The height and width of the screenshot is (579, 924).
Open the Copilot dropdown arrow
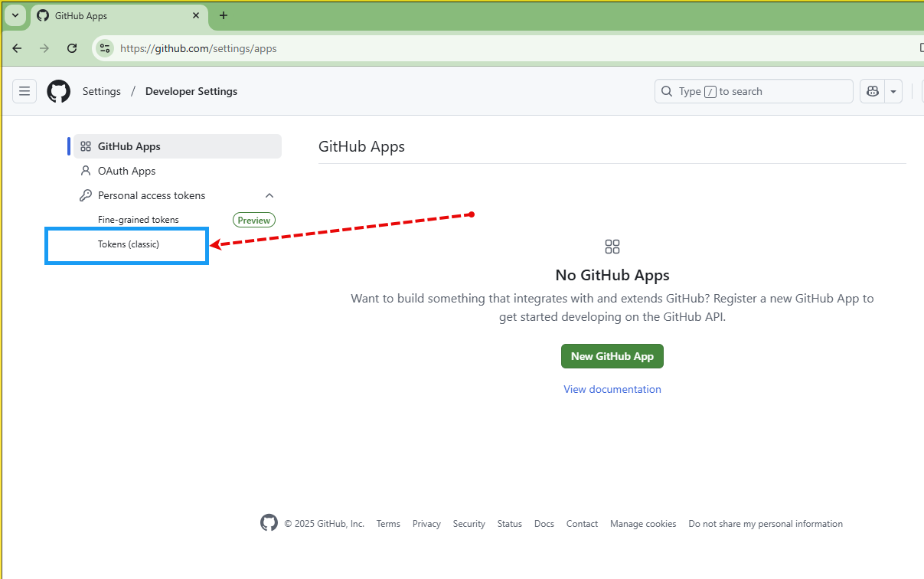click(893, 91)
